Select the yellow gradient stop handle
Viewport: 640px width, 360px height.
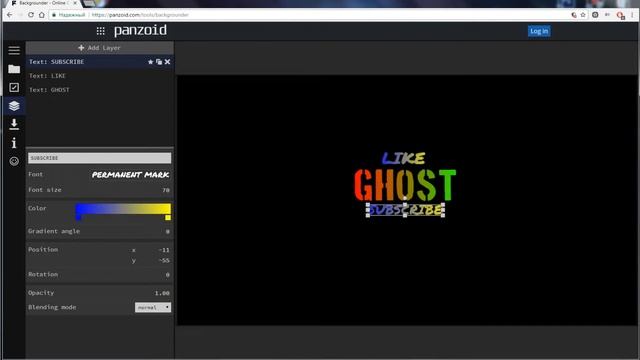pyautogui.click(x=168, y=218)
